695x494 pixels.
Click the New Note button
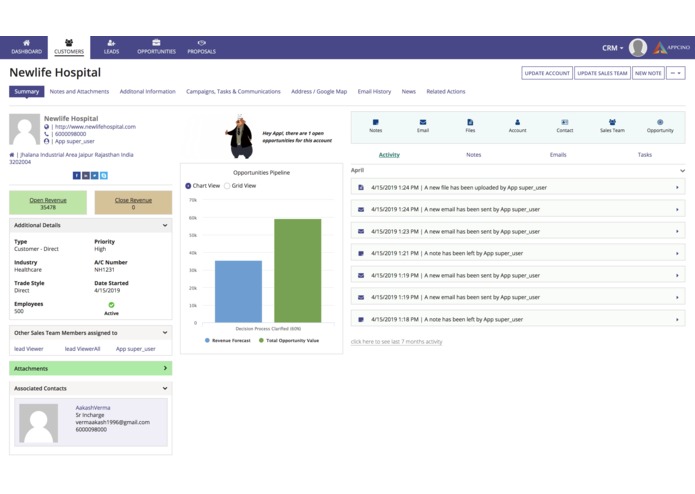click(648, 73)
